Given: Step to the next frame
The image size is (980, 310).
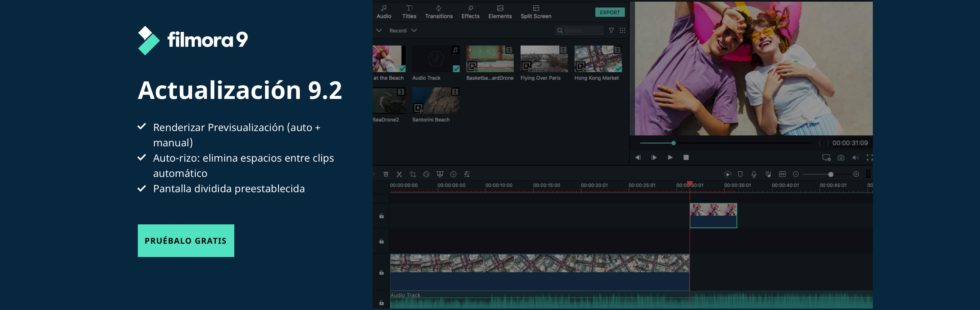Looking at the screenshot, I should click(x=654, y=157).
